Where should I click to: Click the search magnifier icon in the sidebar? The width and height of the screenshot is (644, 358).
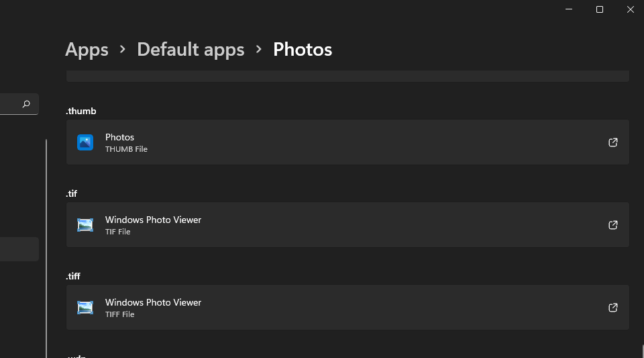click(26, 104)
